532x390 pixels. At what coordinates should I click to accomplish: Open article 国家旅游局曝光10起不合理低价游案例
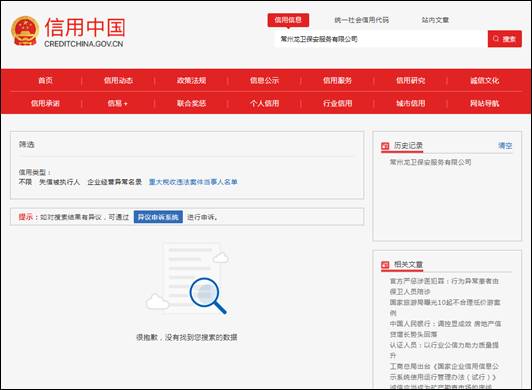click(445, 308)
